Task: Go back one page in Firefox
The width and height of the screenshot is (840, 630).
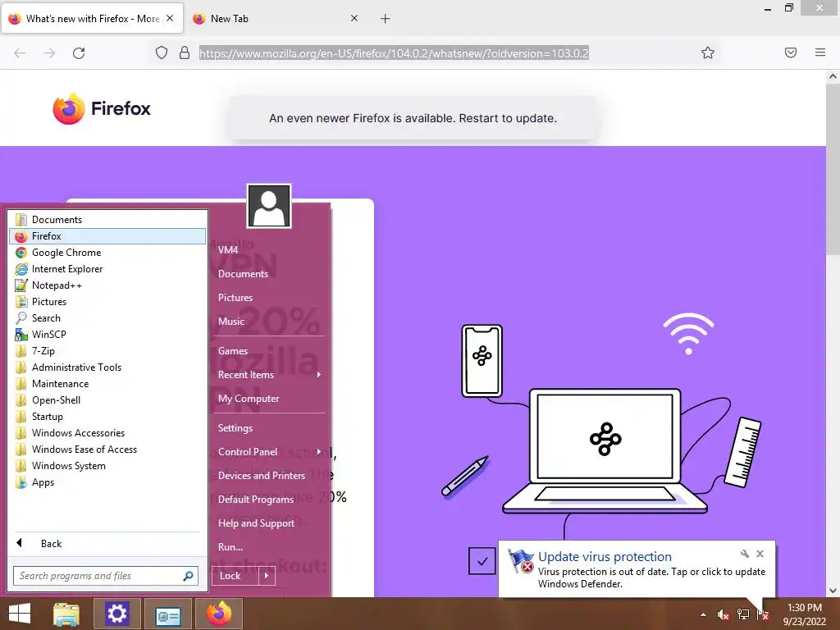Action: click(x=20, y=53)
